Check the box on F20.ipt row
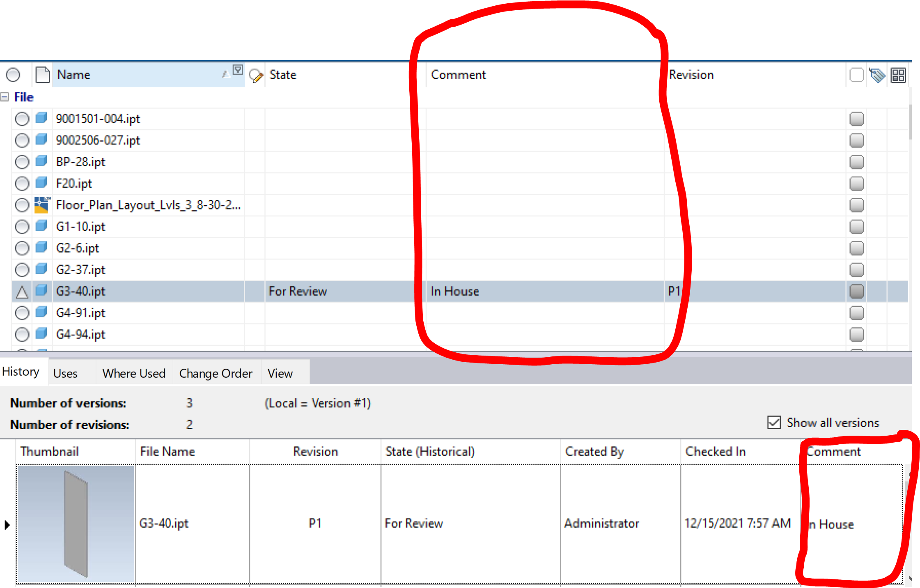 (x=856, y=184)
